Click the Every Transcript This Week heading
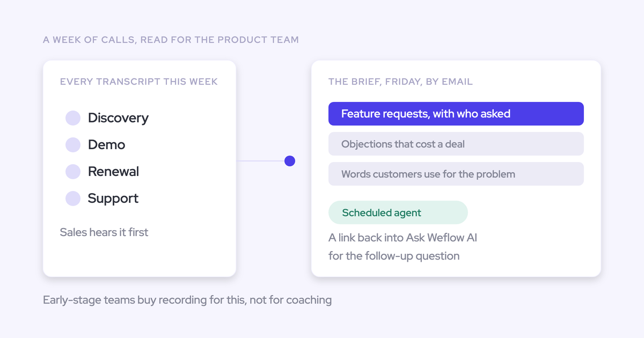 (139, 82)
